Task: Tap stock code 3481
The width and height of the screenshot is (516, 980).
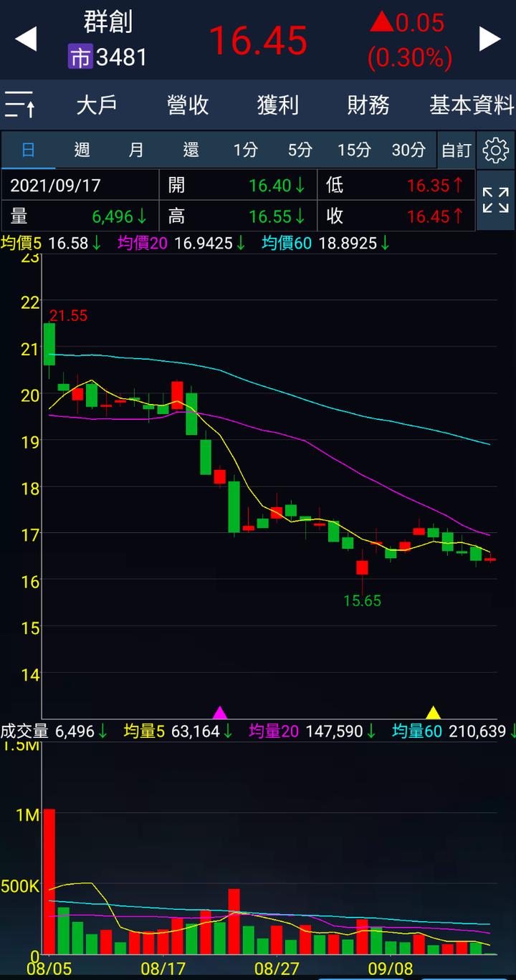Action: tap(122, 57)
